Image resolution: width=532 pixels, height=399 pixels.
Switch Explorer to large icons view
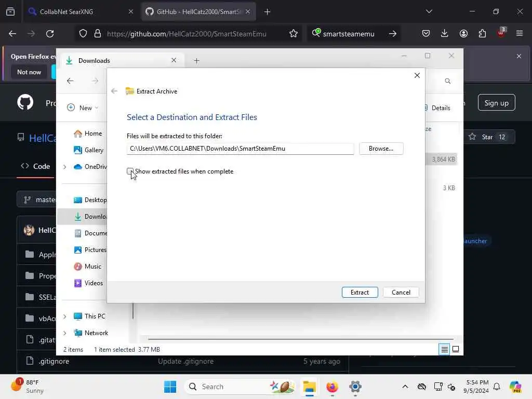pos(456,349)
